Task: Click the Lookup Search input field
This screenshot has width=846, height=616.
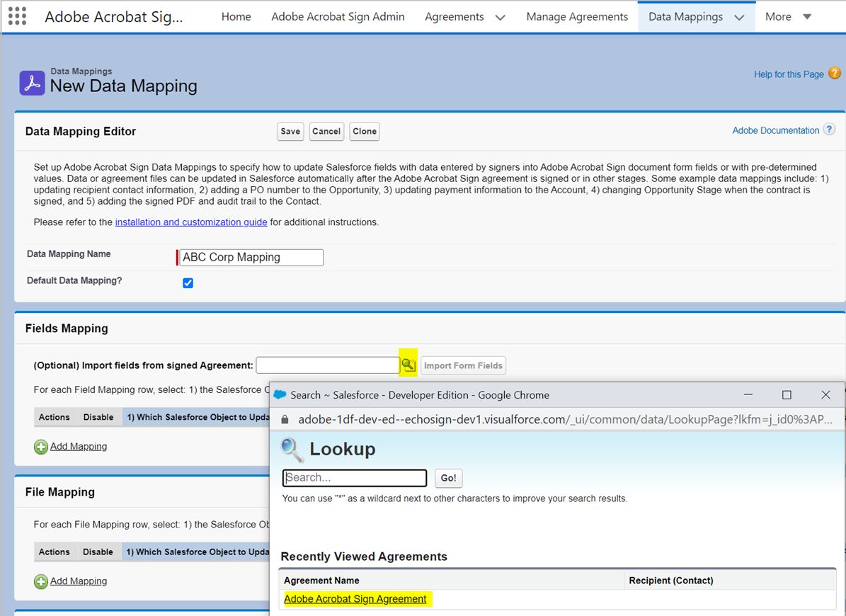Action: pyautogui.click(x=355, y=478)
